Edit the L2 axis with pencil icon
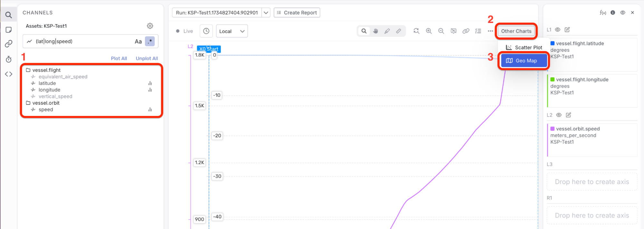Screen dimensions: 644x229 [569, 115]
